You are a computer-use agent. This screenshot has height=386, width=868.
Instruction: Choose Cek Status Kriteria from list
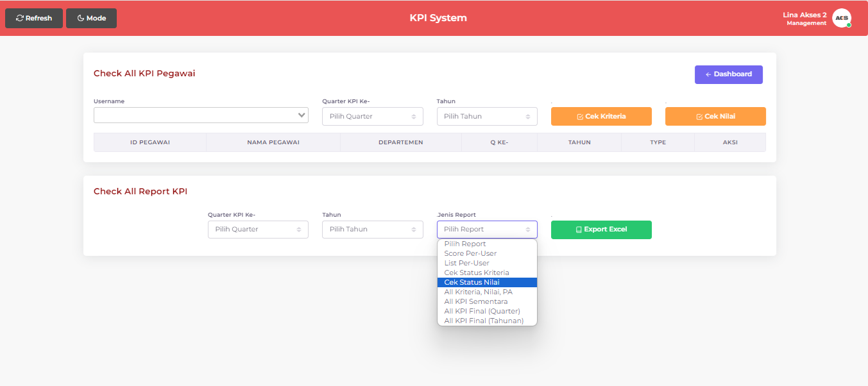pos(476,273)
